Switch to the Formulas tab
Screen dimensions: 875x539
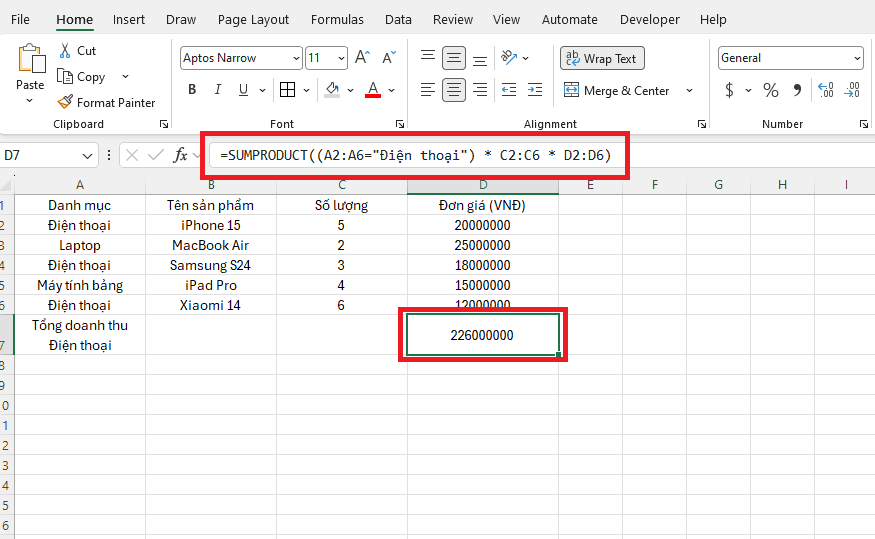coord(337,20)
